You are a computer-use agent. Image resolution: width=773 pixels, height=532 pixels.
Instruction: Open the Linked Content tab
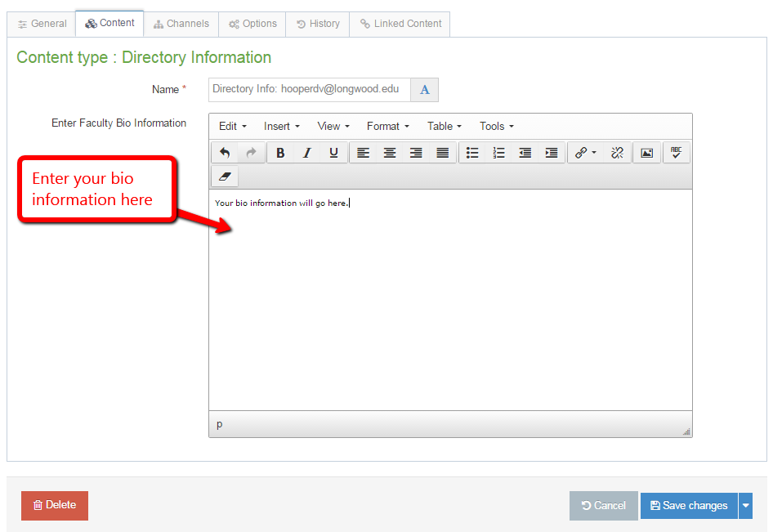[400, 25]
